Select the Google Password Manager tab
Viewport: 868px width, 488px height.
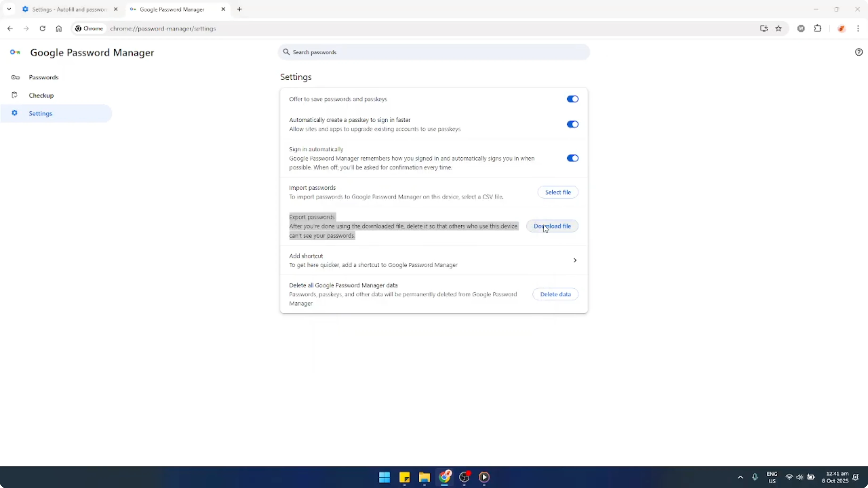(172, 9)
